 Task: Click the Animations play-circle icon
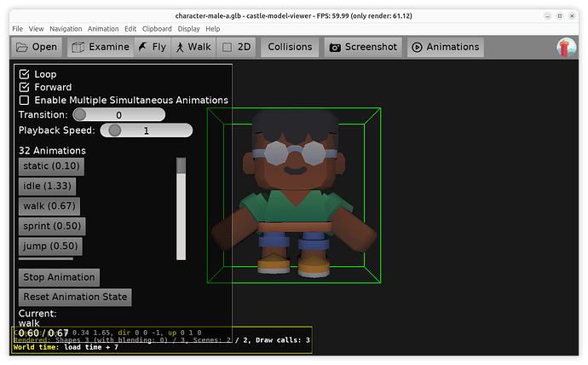click(x=417, y=47)
